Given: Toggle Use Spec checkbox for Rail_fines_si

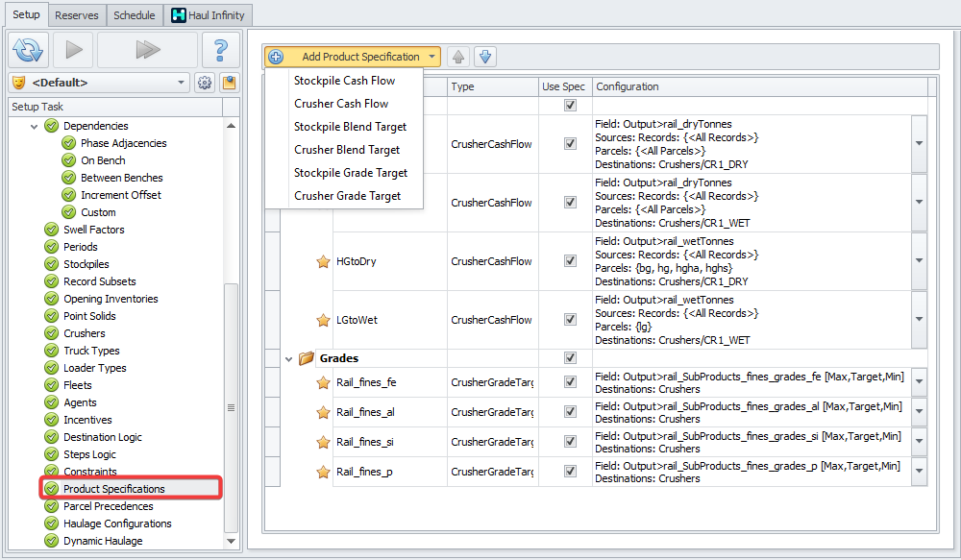Looking at the screenshot, I should (570, 442).
